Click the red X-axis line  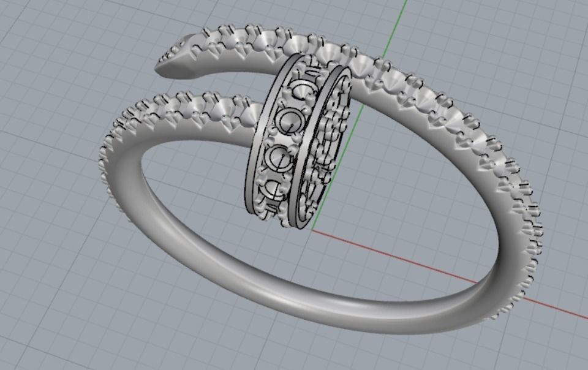click(450, 275)
